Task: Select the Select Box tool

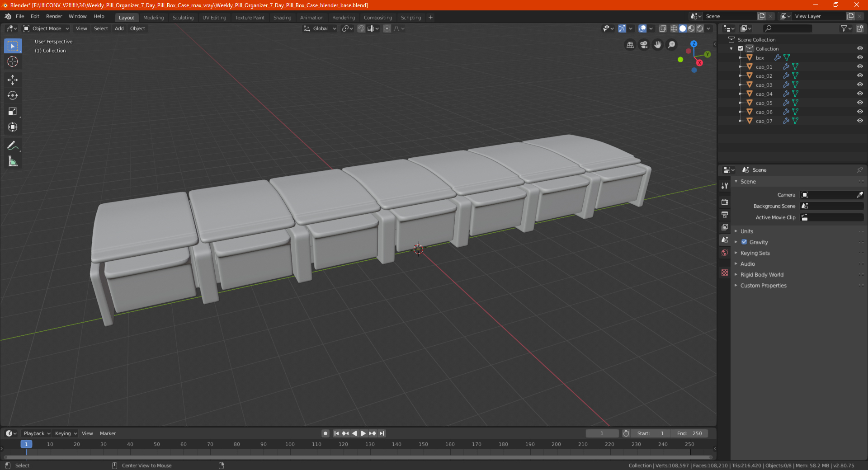Action: point(13,46)
